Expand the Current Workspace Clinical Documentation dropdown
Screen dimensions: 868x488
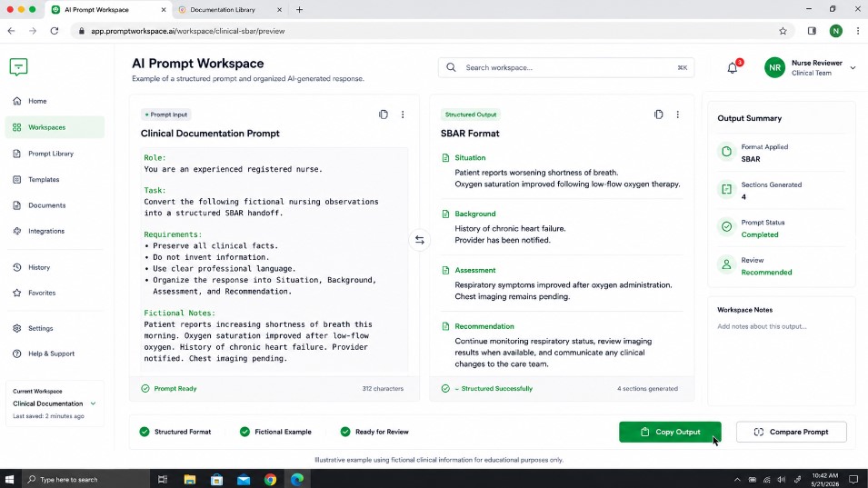(93, 403)
